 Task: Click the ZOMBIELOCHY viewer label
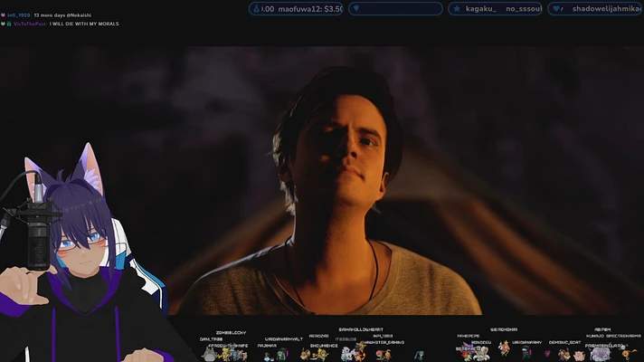[x=231, y=333]
